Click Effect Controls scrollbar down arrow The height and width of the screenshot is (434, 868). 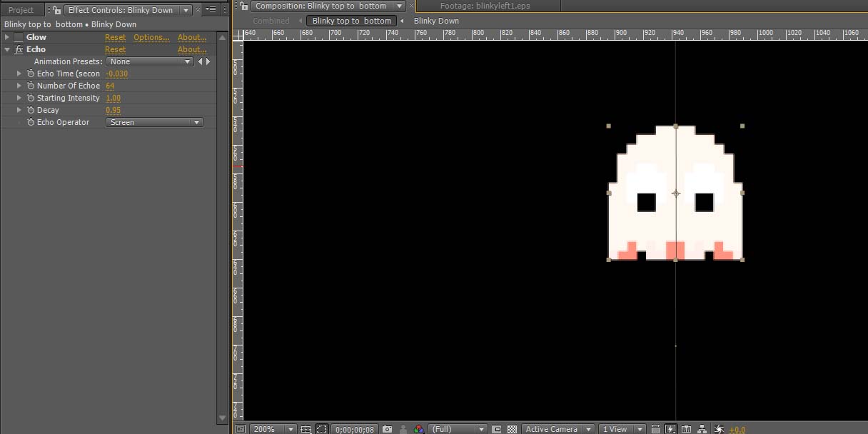click(x=222, y=418)
